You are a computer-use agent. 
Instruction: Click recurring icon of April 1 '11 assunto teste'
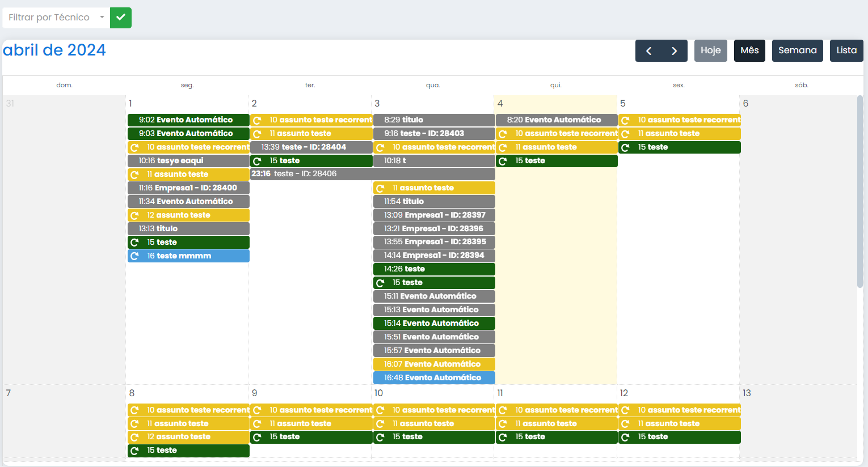(x=134, y=175)
